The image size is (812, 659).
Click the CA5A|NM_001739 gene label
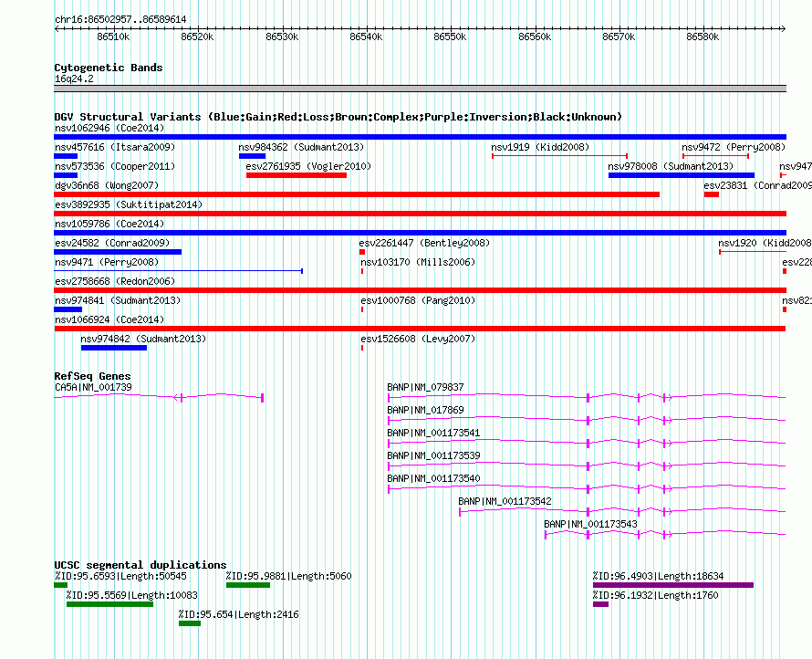tap(93, 387)
